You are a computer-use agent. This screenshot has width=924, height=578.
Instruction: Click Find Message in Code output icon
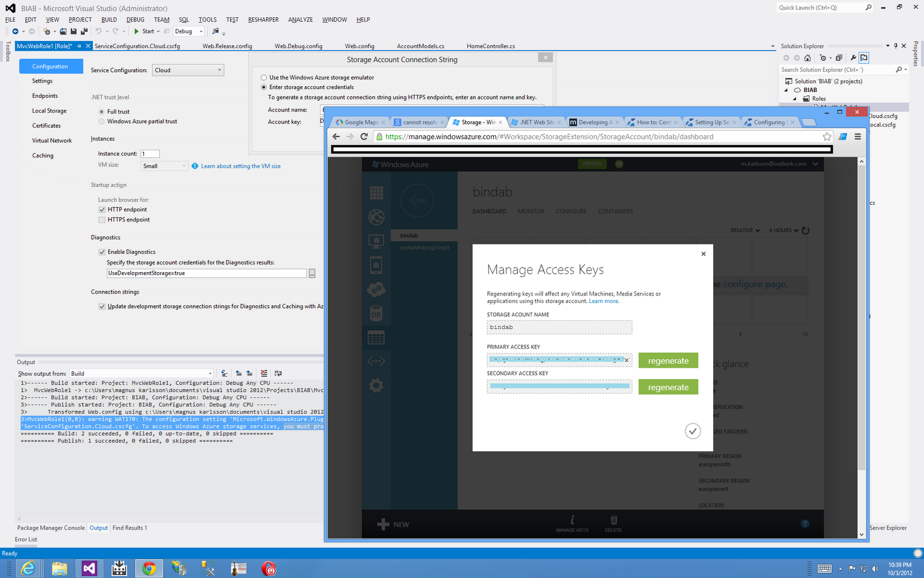(x=225, y=373)
